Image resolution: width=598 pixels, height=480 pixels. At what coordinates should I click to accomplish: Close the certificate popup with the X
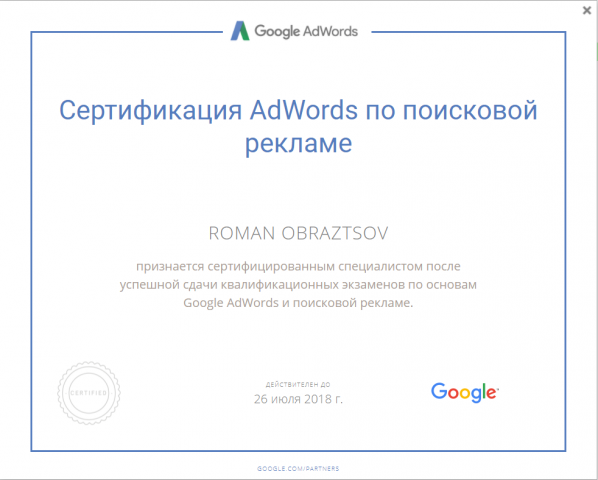pos(587,10)
